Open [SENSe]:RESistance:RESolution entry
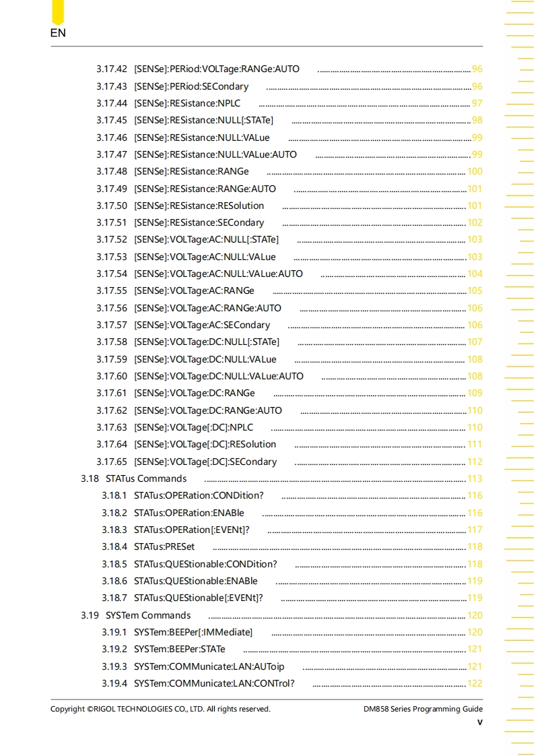Image resolution: width=534 pixels, height=756 pixels. 199,206
